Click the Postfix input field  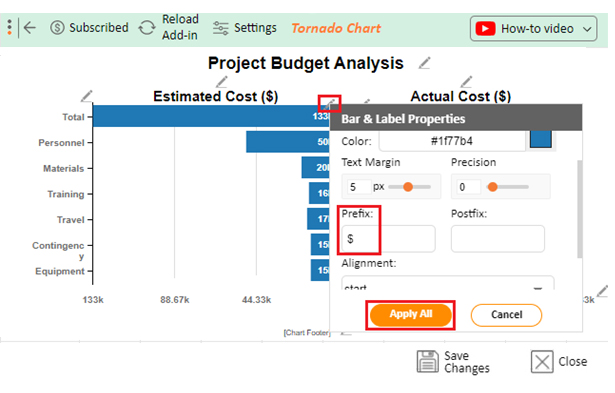tap(498, 238)
